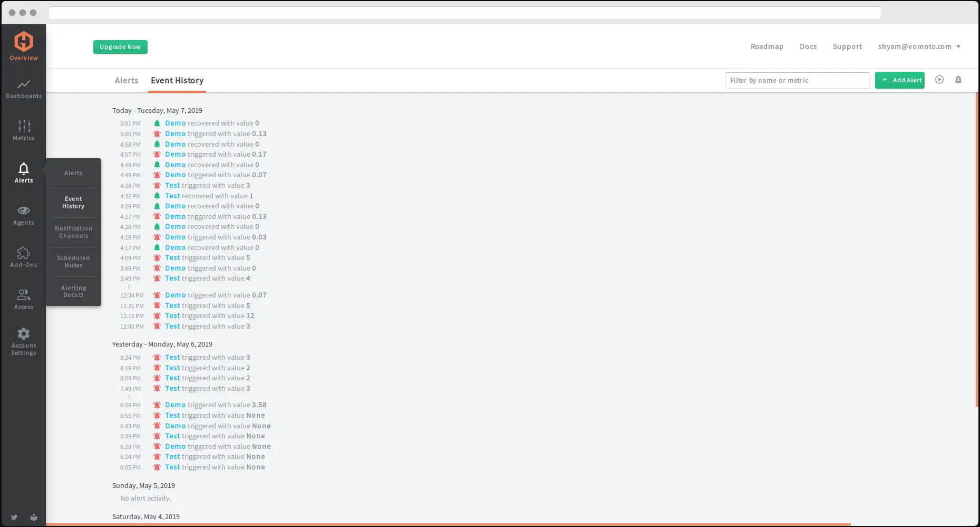
Task: Click the 'Yesterday - Monday, May 6, 2019' heading
Action: [162, 344]
